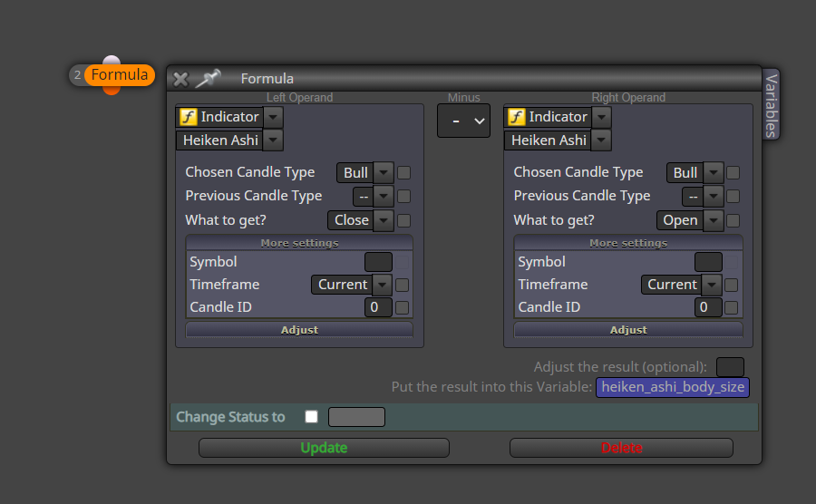Click the Left Operand label
Screen dimensions: 816x504
click(x=299, y=98)
